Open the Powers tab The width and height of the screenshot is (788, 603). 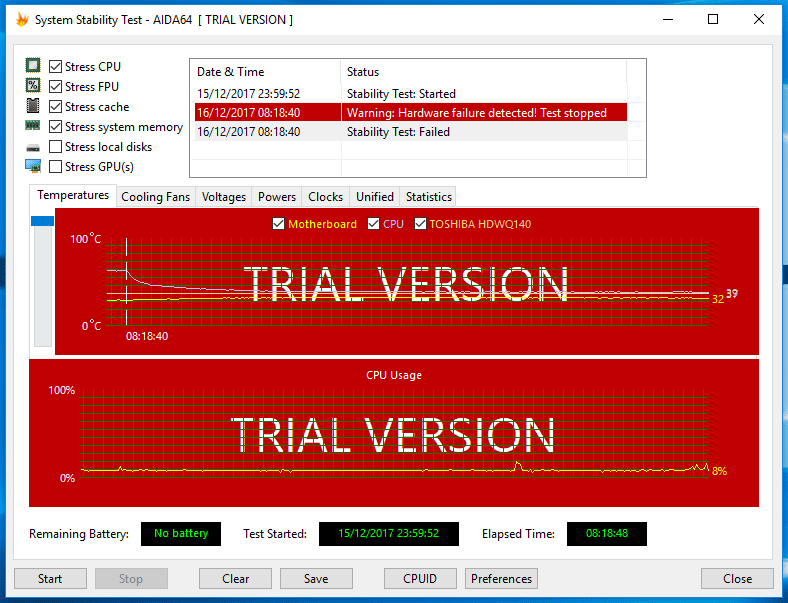277,196
